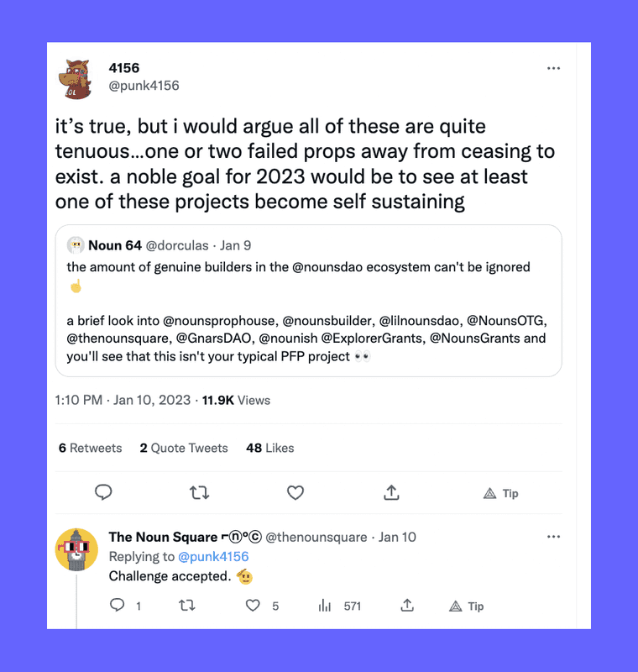Image resolution: width=638 pixels, height=672 pixels.
Task: Send a Tip on the main tweet
Action: pyautogui.click(x=501, y=494)
